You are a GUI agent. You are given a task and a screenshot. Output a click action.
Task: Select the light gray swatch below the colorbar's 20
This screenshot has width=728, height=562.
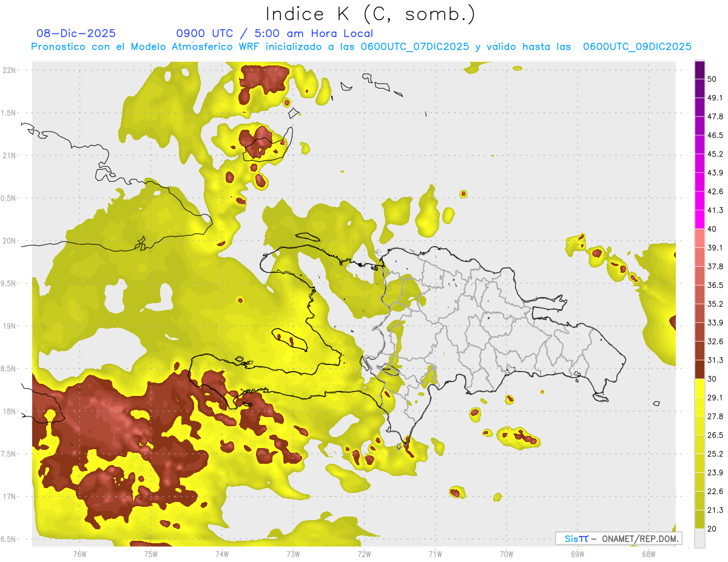click(x=699, y=538)
